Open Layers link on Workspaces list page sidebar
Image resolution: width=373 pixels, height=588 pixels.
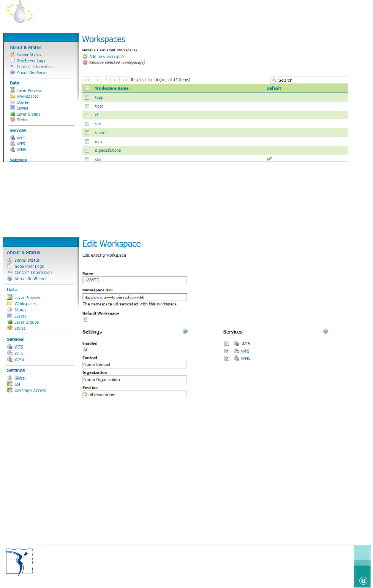pos(22,108)
